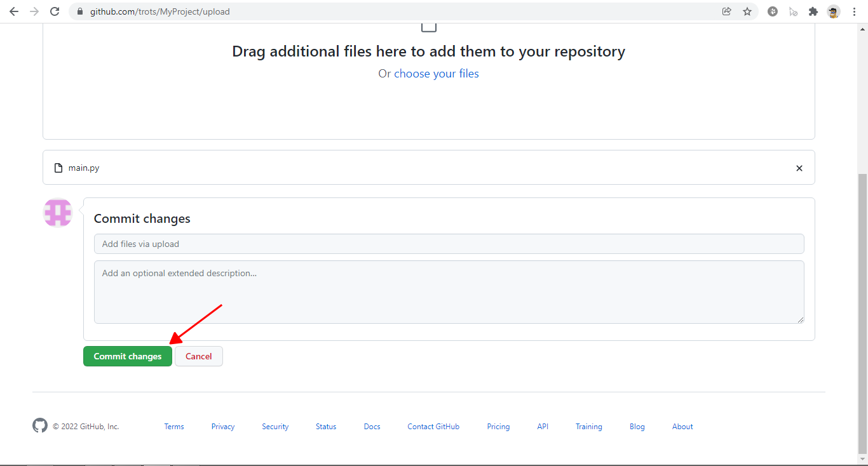This screenshot has width=868, height=466.
Task: Click the browser forward arrow
Action: (34, 11)
